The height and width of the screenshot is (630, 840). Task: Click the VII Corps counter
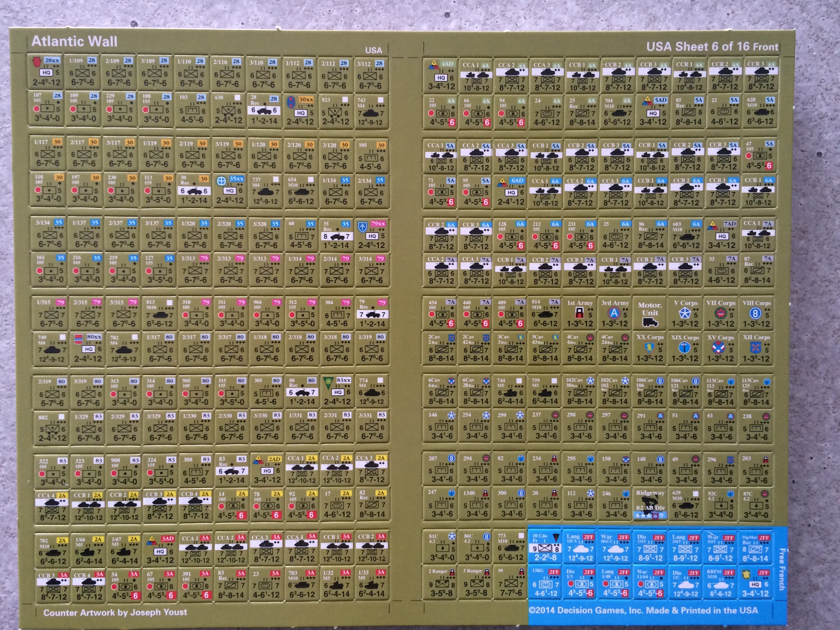point(720,314)
